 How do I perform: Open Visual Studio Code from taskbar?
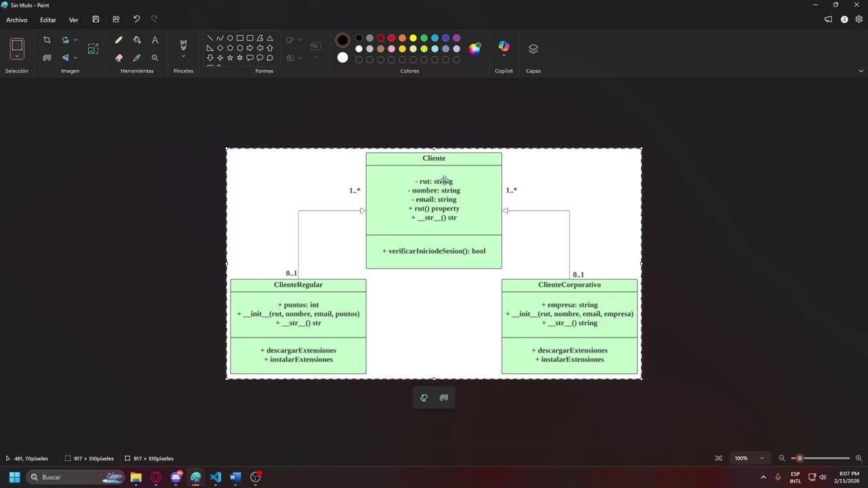click(x=216, y=477)
